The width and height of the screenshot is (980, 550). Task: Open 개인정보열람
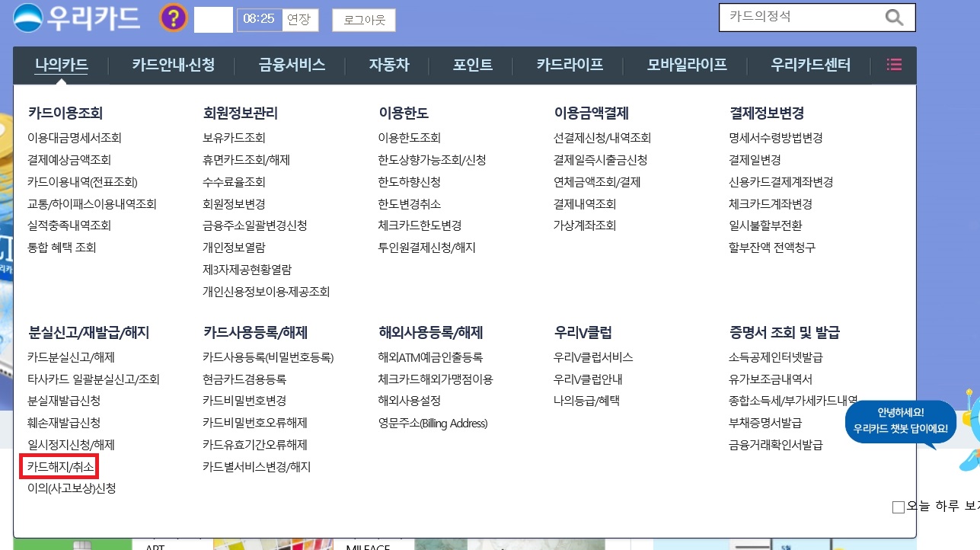234,248
